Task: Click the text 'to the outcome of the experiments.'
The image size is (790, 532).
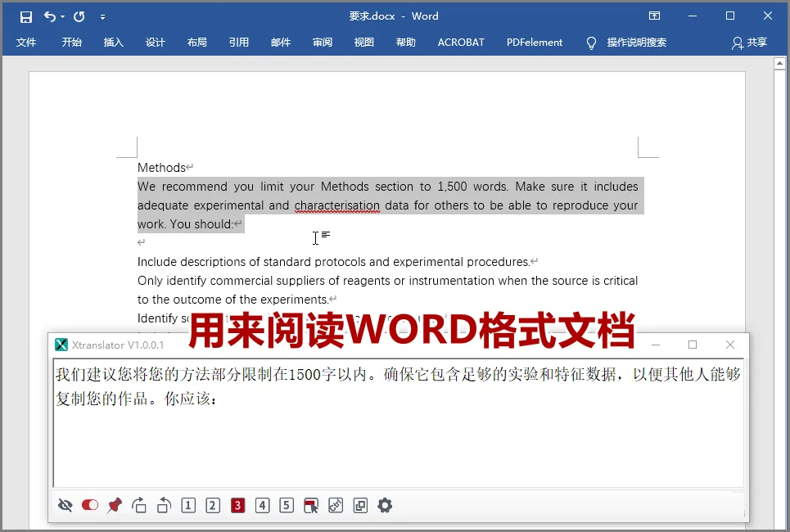Action: [232, 300]
